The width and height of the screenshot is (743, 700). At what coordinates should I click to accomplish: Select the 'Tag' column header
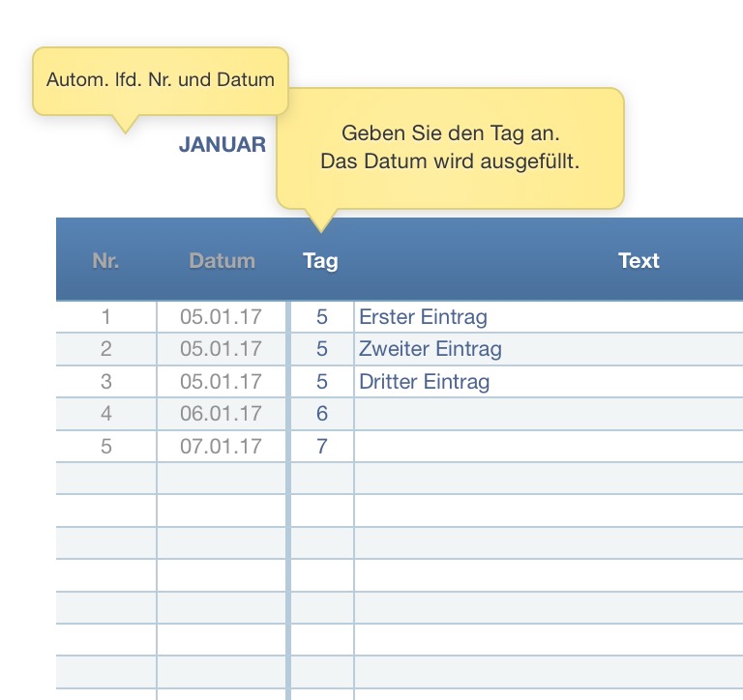(x=320, y=261)
